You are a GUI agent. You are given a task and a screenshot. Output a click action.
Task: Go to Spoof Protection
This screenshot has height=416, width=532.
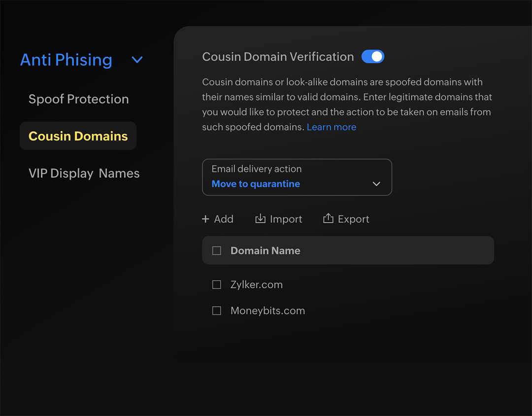coord(79,99)
